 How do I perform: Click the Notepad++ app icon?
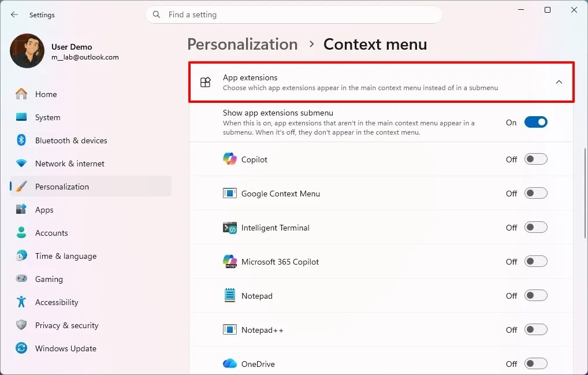point(229,329)
